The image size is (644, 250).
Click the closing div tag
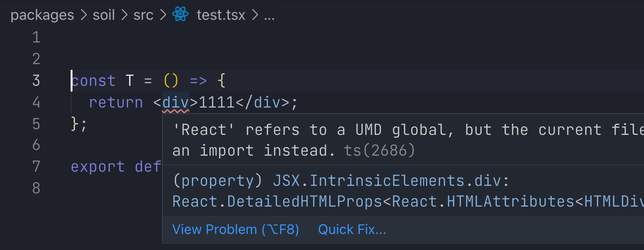[x=267, y=102]
